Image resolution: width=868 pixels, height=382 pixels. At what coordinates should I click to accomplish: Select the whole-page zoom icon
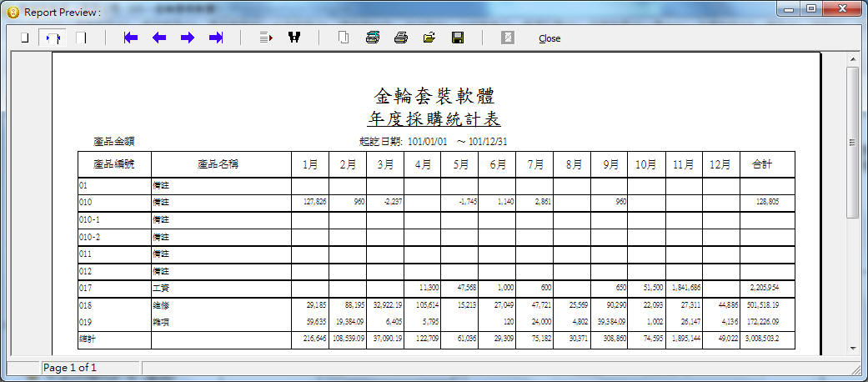[24, 38]
